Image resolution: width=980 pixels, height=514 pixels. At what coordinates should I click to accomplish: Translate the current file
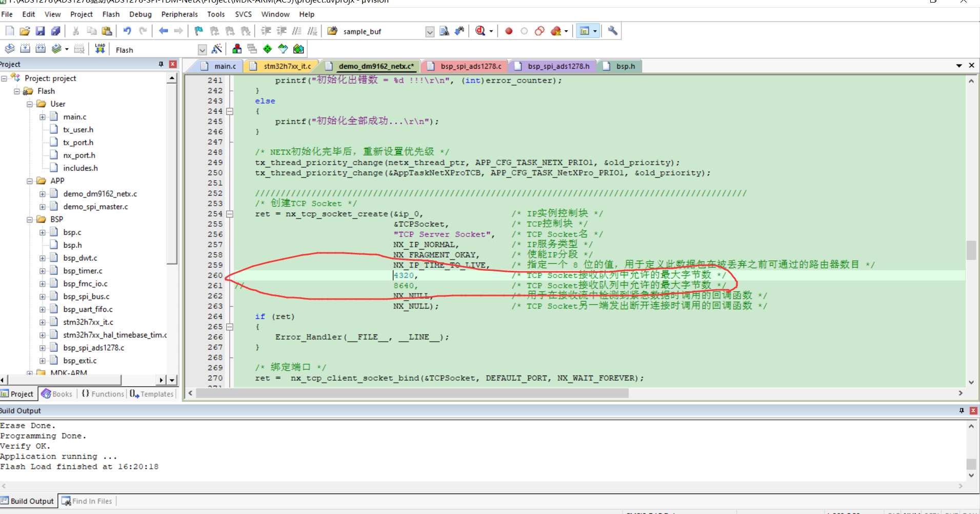10,49
